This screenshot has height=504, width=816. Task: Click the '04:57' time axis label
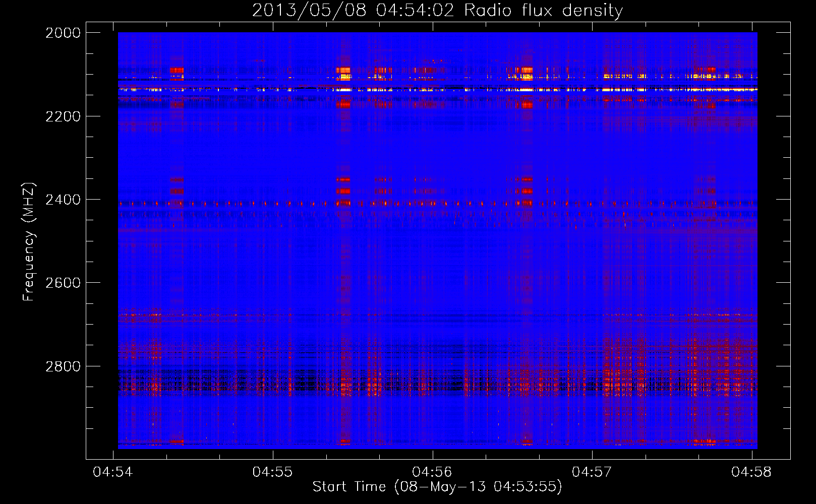click(592, 472)
